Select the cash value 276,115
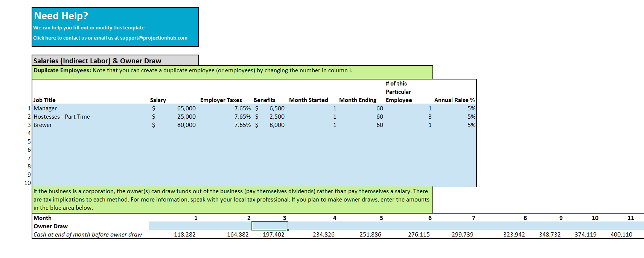Viewport: 644px width, 258px height. [419, 235]
